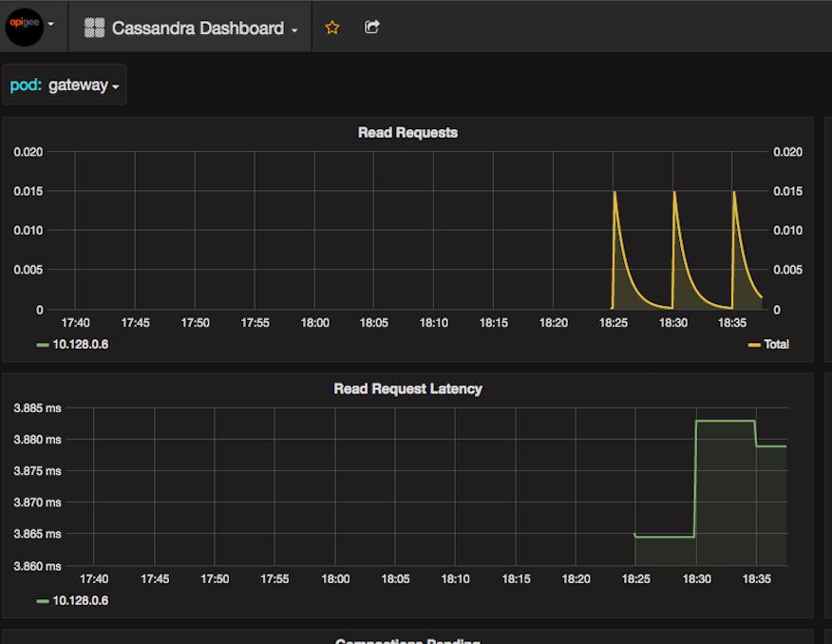Viewport: 832px width, 644px height.
Task: Click the share dashboard icon
Action: click(x=372, y=28)
